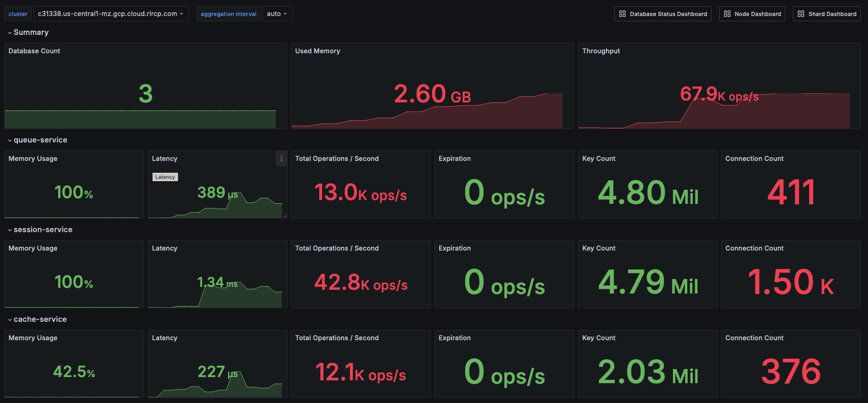Screen dimensions: 868x403
Task: Collapse the cache-service row
Action: point(10,319)
